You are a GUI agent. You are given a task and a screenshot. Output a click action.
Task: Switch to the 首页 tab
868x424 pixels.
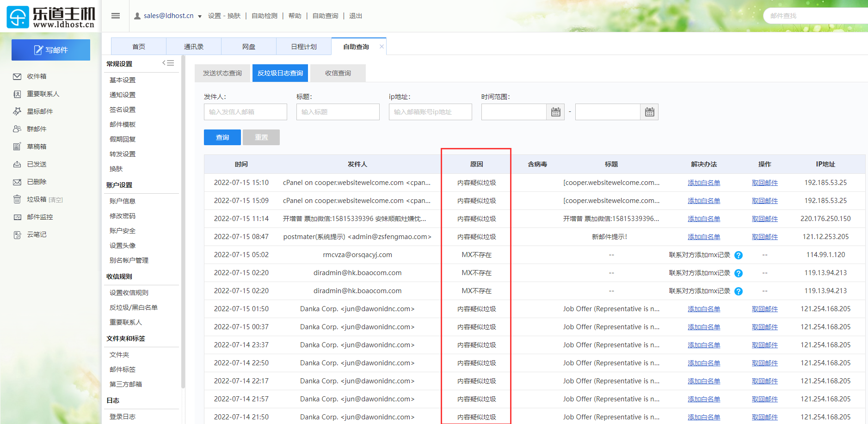pyautogui.click(x=139, y=47)
